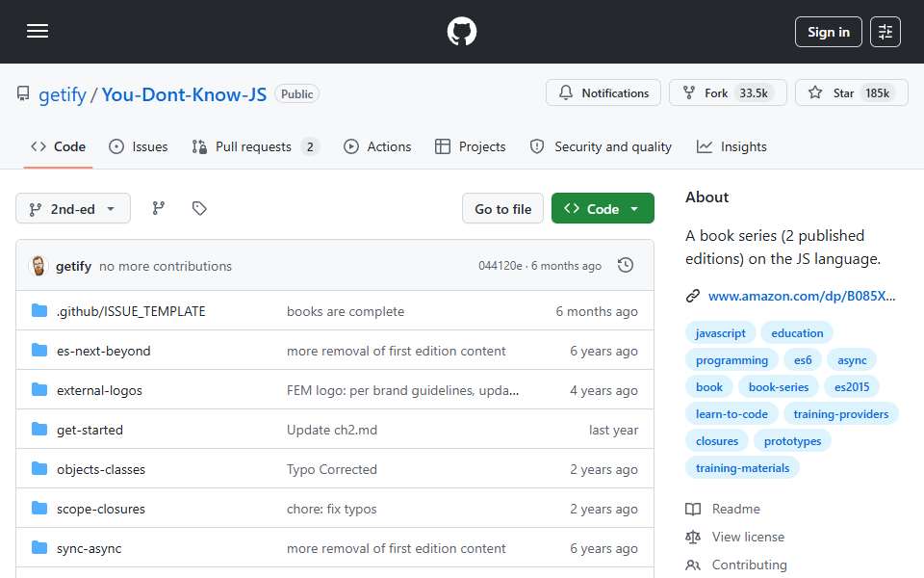Screen dimensions: 924x578
Task: Select the async topic tag
Action: pos(852,360)
